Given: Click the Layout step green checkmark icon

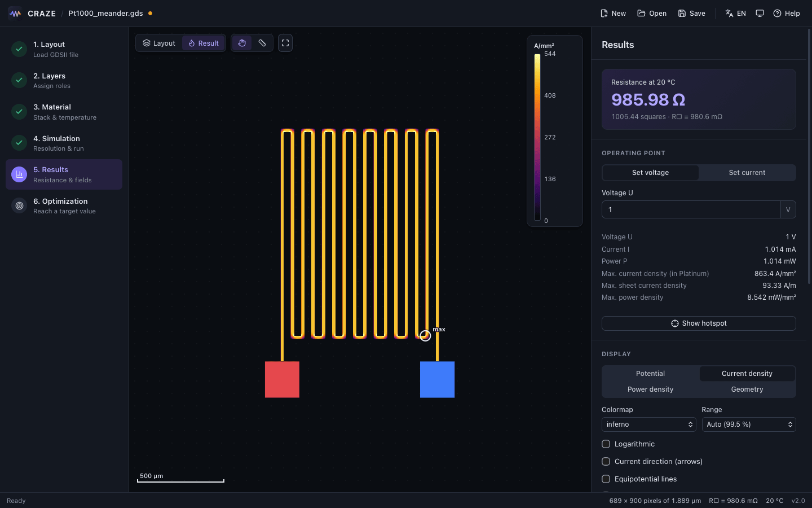Looking at the screenshot, I should click(x=19, y=49).
